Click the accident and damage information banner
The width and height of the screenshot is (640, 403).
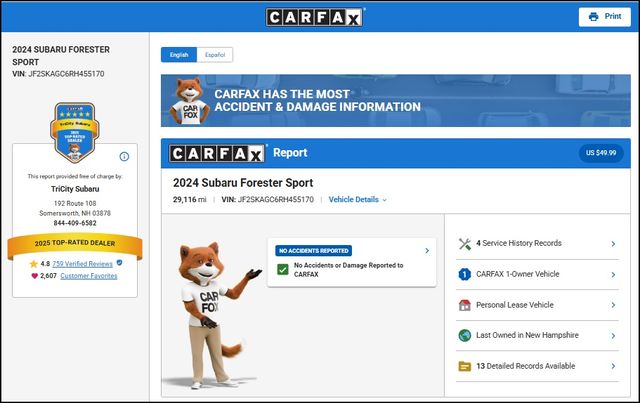point(396,100)
